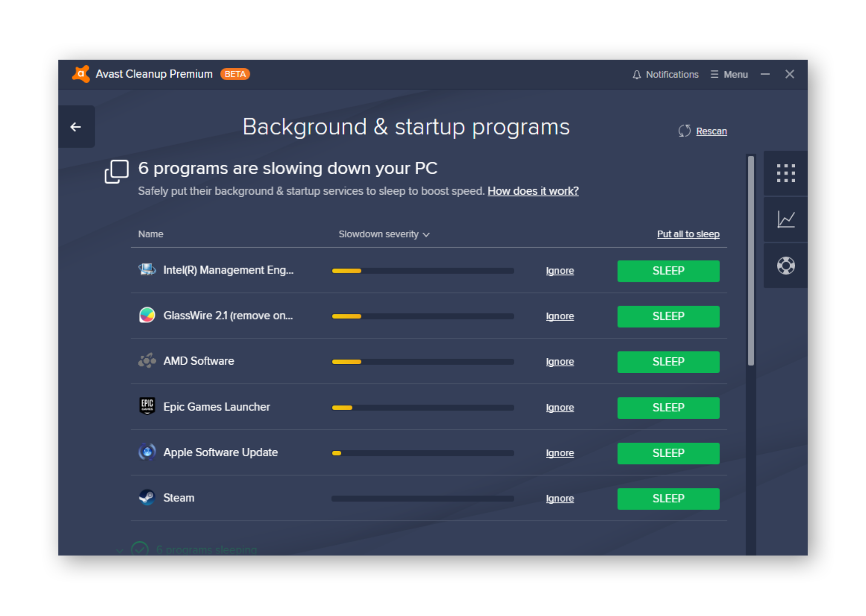
Task: Click the Epic Games Launcher icon
Action: click(147, 406)
